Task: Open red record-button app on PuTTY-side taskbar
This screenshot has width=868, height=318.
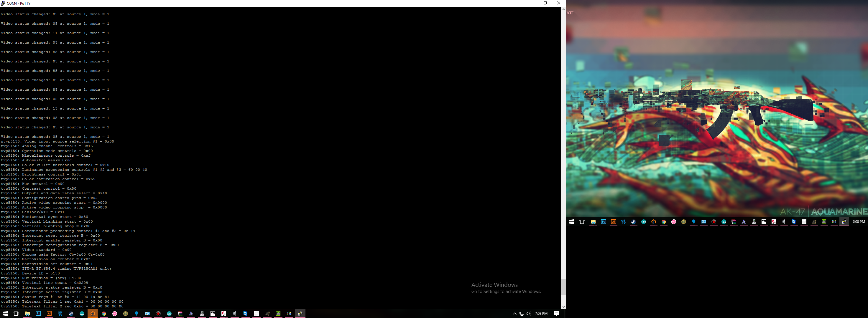Action: click(x=158, y=314)
